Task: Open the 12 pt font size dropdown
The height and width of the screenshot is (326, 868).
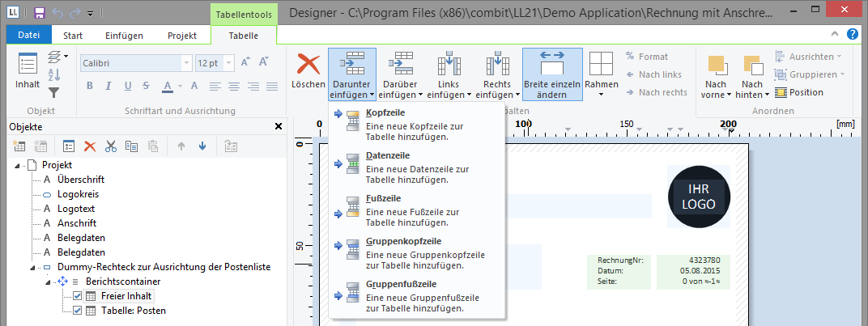Action: [x=229, y=63]
